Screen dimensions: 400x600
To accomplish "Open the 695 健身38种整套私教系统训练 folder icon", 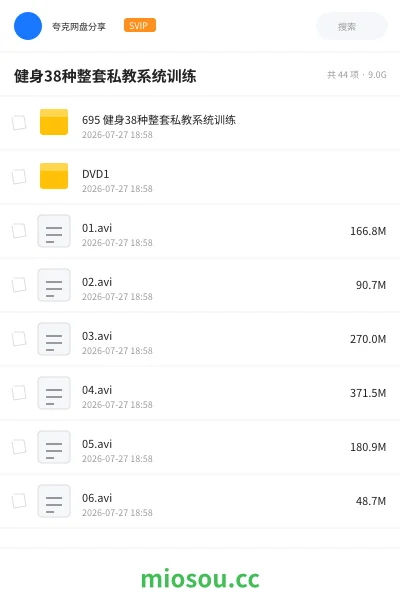I will [x=54, y=122].
